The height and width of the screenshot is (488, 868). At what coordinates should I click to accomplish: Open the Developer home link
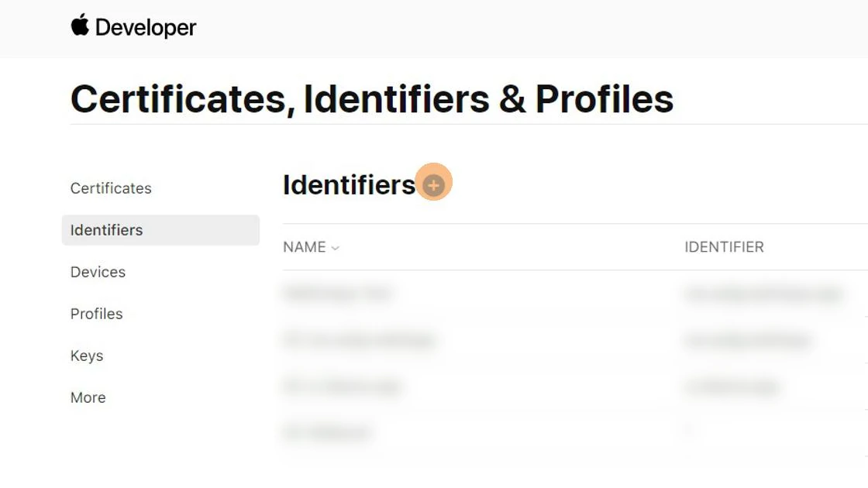(x=133, y=27)
